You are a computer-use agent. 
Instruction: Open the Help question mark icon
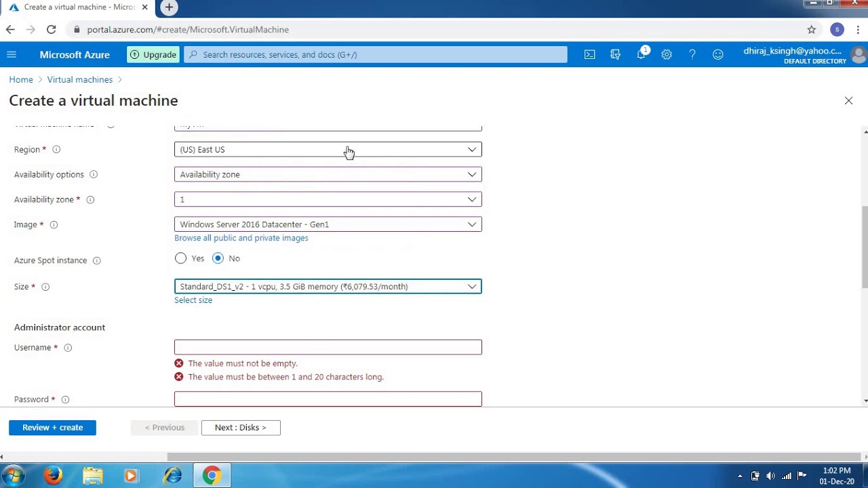point(692,54)
